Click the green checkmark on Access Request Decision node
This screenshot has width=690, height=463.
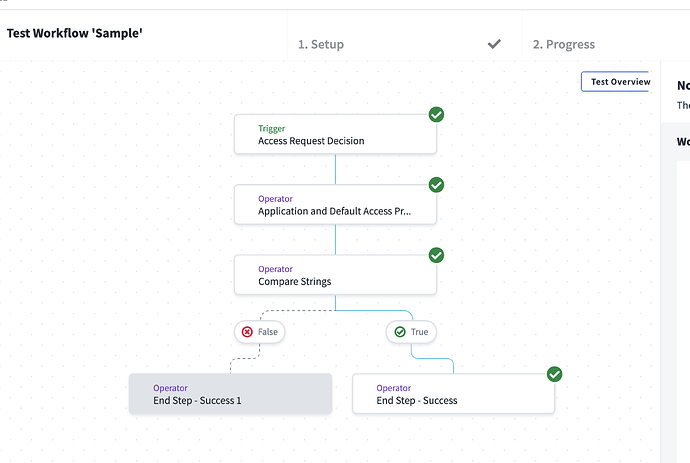coord(436,115)
